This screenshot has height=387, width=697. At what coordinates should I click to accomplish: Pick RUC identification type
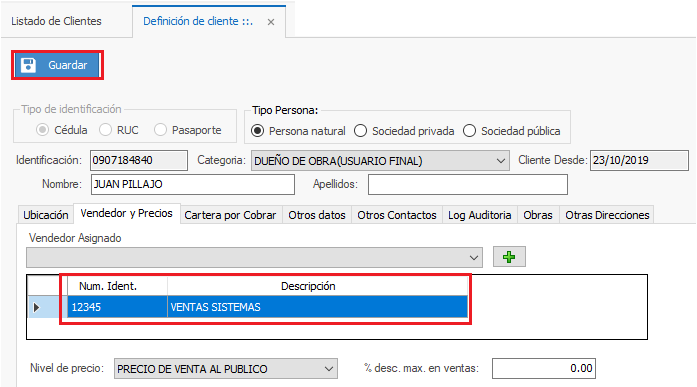click(x=106, y=130)
